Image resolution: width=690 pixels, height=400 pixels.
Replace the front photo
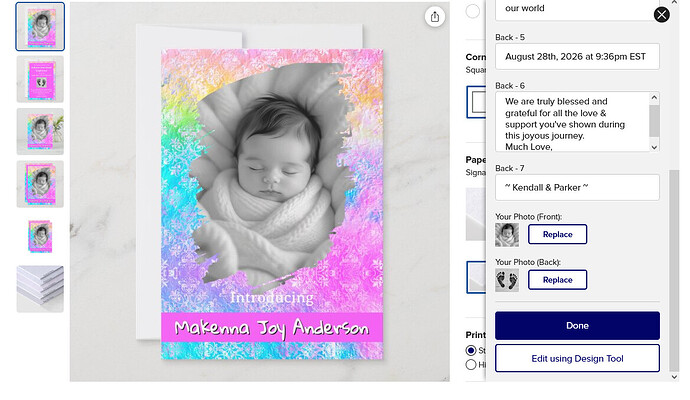[557, 234]
